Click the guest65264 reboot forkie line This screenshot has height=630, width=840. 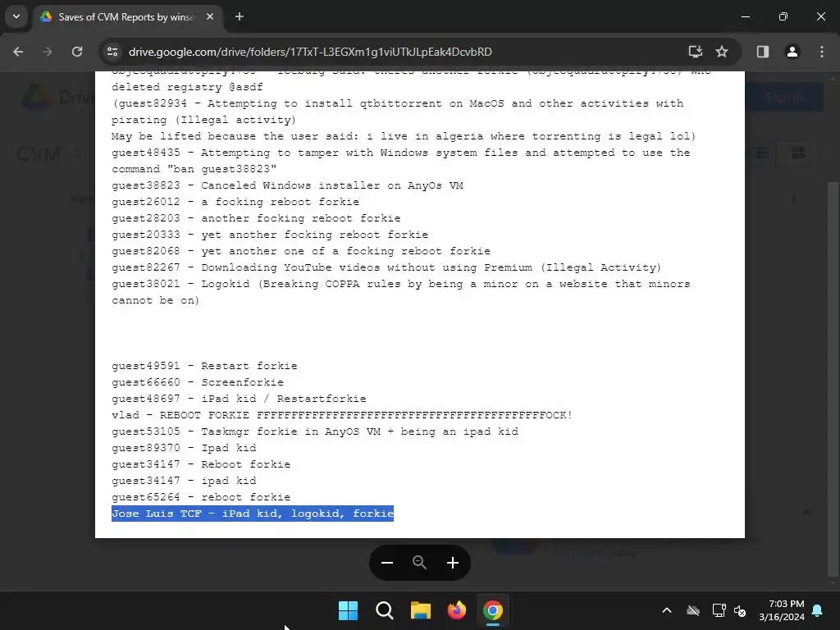pos(201,497)
